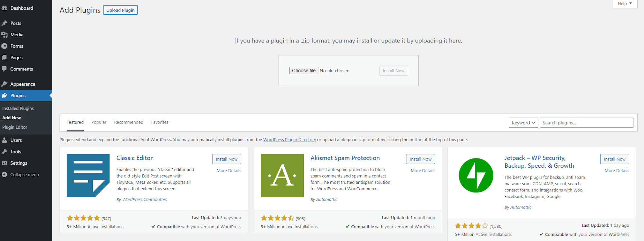The width and height of the screenshot is (644, 241).
Task: Open the Comments menu label
Action: 22,69
